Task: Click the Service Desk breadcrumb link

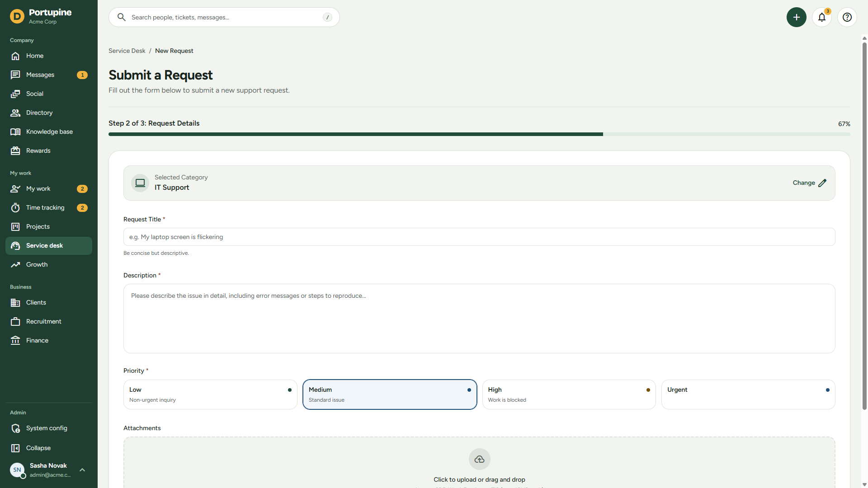Action: pos(127,51)
